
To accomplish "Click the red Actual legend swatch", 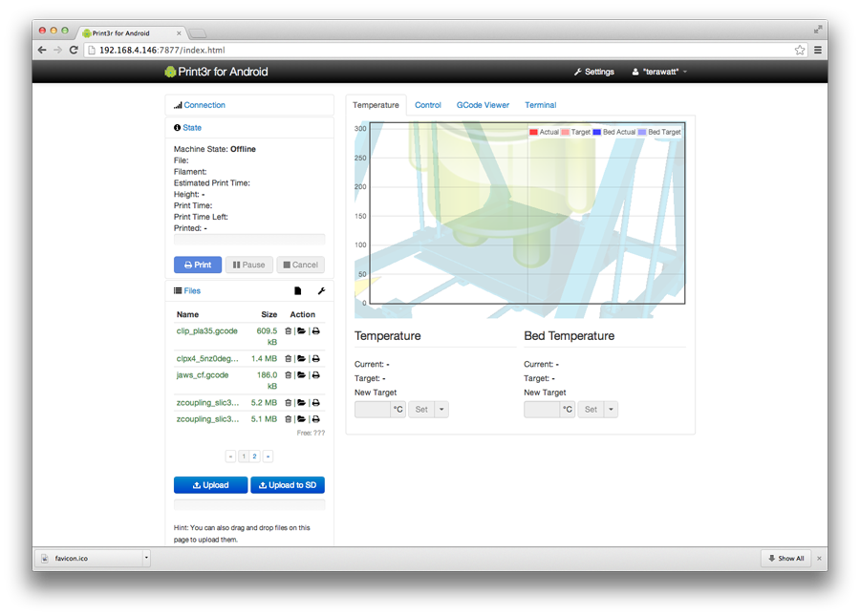I will coord(533,132).
